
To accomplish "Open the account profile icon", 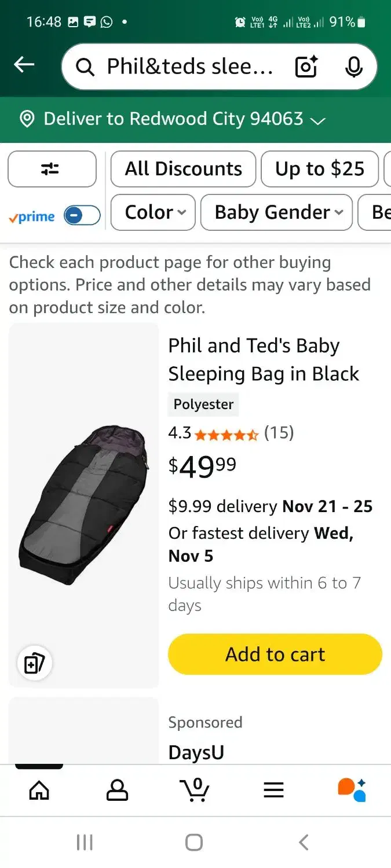I will [117, 789].
